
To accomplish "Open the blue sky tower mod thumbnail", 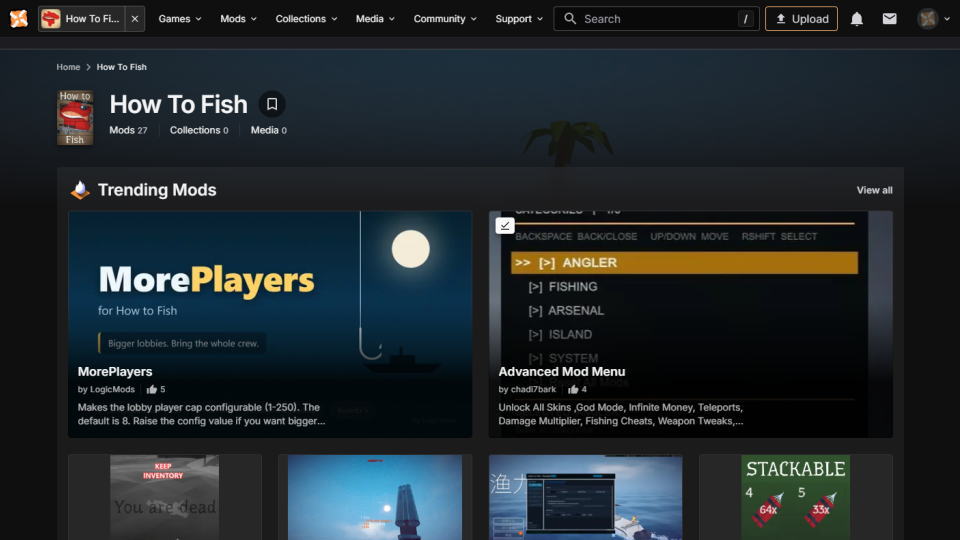I will point(375,497).
